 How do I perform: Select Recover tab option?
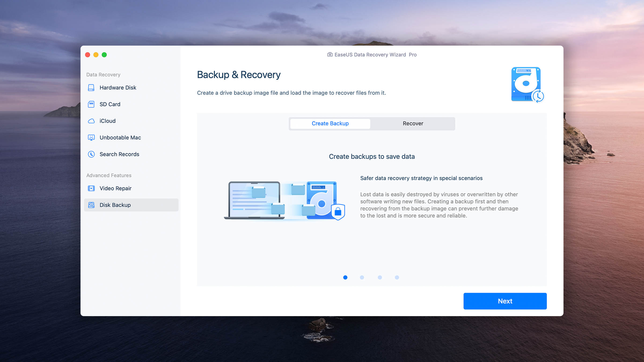pos(413,123)
